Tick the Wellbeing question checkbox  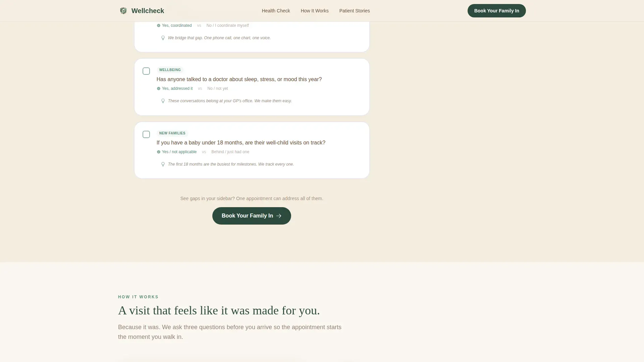[x=146, y=71]
